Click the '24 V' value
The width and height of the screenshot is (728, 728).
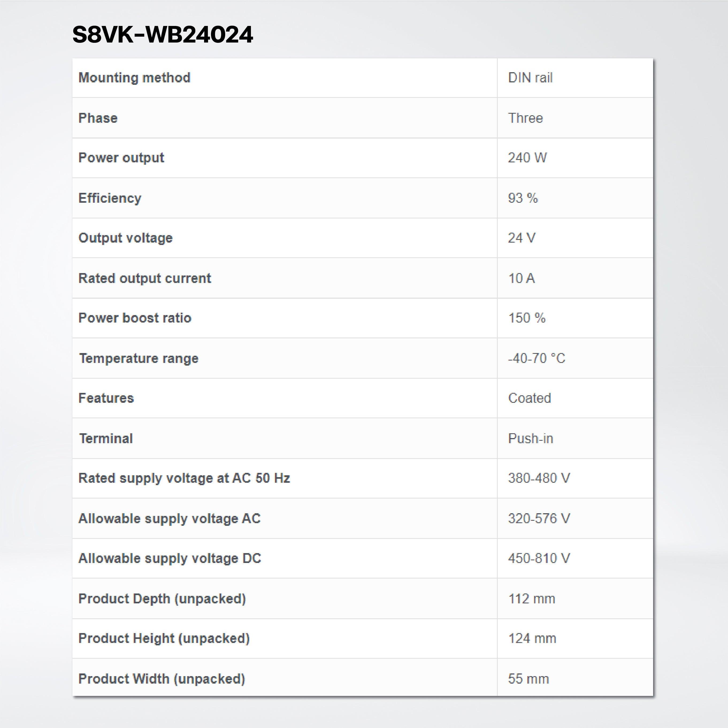point(522,238)
